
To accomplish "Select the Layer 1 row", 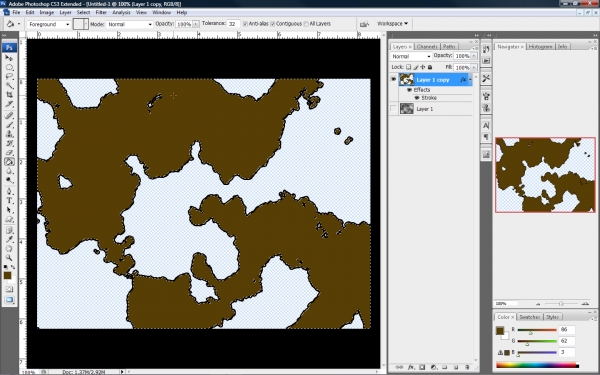I will [431, 109].
